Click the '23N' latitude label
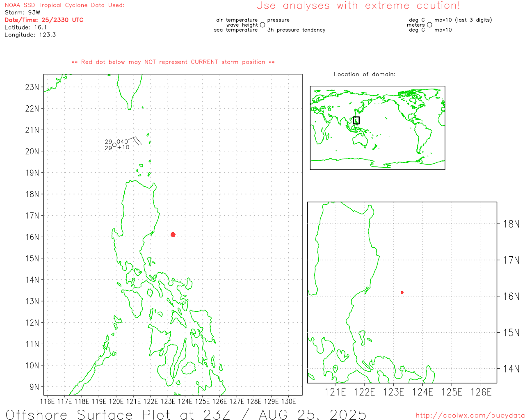Screen dimensions: 525x420 (x=32, y=87)
